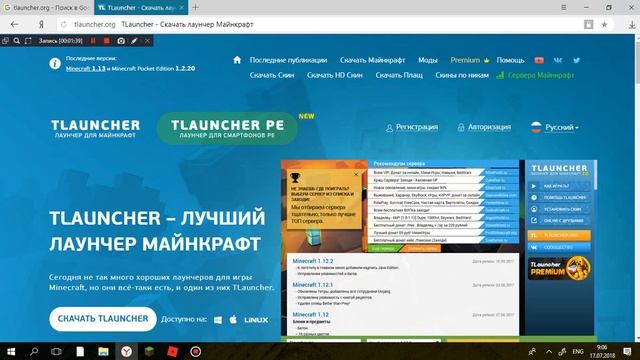Open the Windows Start menu
The image size is (640, 360).
[x=11, y=351]
